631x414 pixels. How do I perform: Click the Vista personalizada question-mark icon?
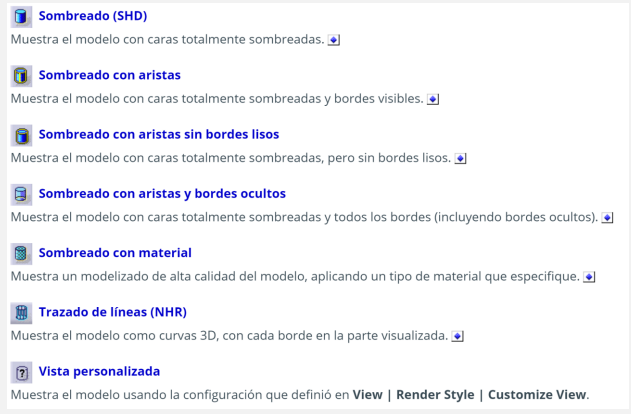click(20, 371)
